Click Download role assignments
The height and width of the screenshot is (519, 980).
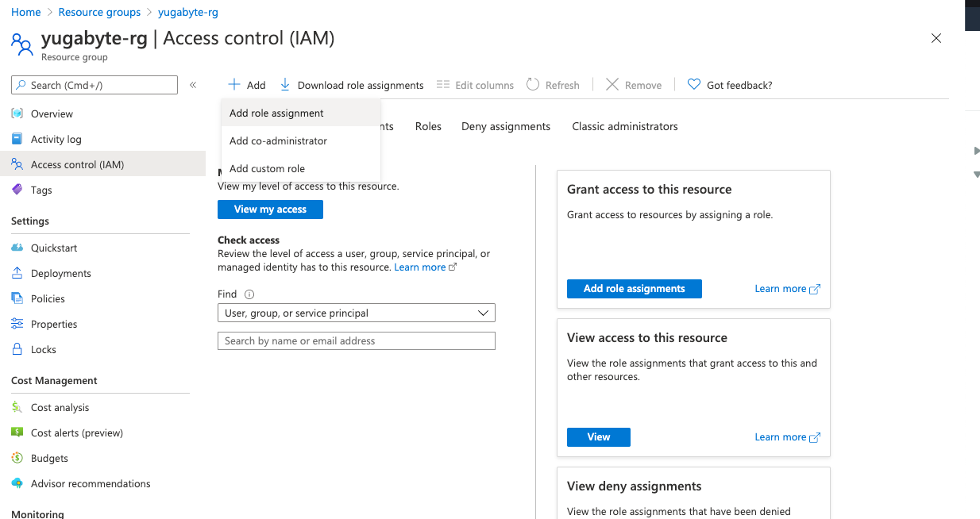pyautogui.click(x=352, y=84)
